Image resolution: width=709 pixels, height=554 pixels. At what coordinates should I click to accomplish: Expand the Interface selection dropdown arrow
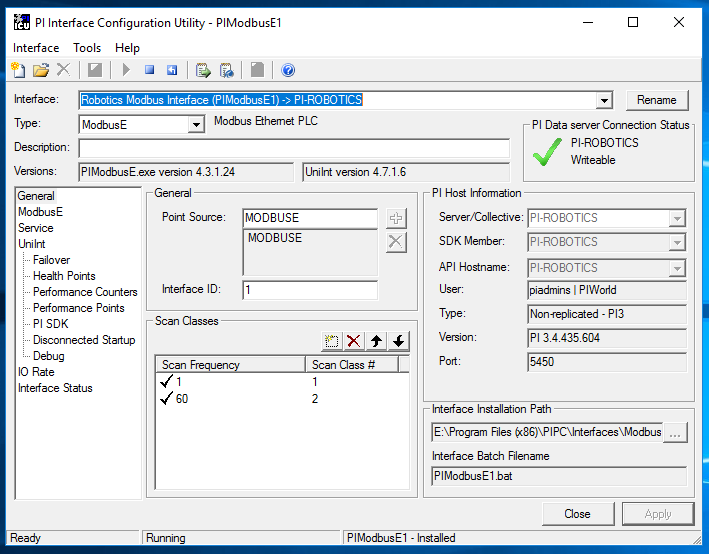pos(604,100)
